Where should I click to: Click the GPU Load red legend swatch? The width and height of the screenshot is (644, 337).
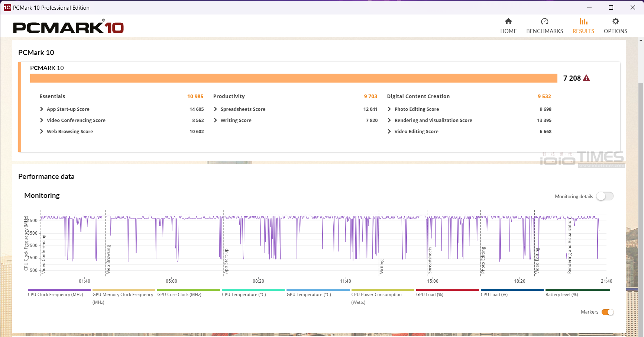click(x=447, y=290)
